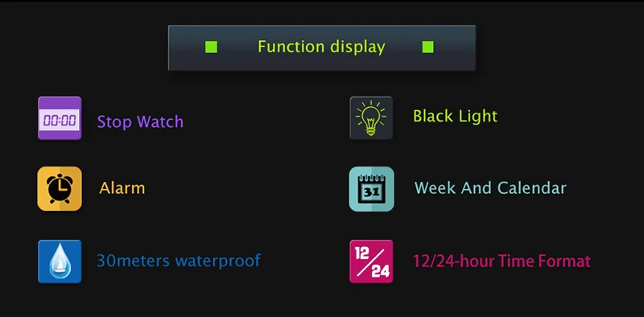644x317 pixels.
Task: Select the 'Stop Watch' purple label
Action: 140,121
